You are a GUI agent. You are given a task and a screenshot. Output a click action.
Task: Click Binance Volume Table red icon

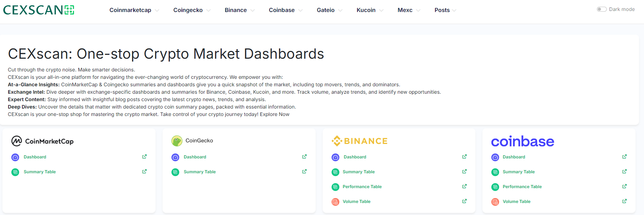pyautogui.click(x=335, y=202)
